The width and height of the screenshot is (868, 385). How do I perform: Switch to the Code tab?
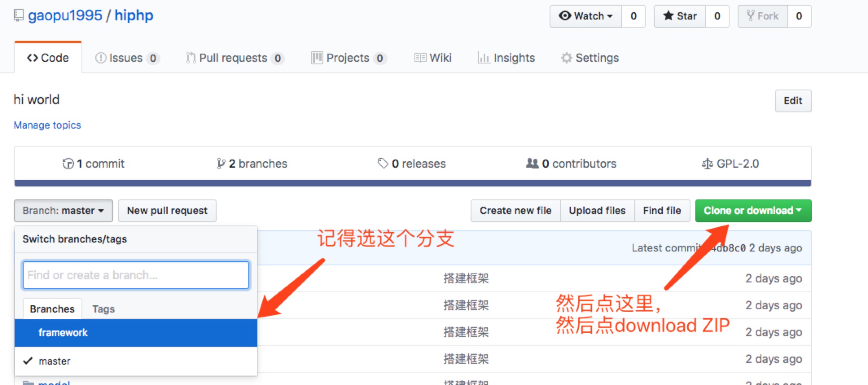click(x=48, y=58)
